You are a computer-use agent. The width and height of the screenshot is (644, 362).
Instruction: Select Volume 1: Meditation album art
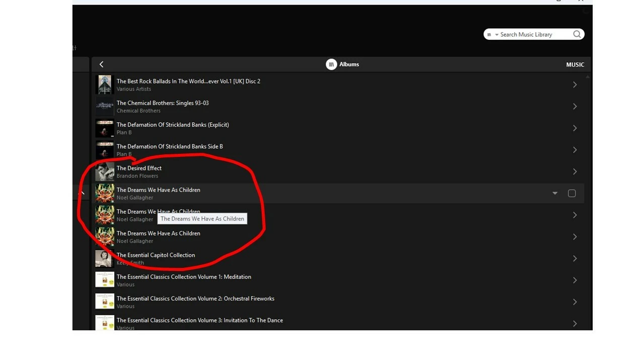pyautogui.click(x=105, y=280)
